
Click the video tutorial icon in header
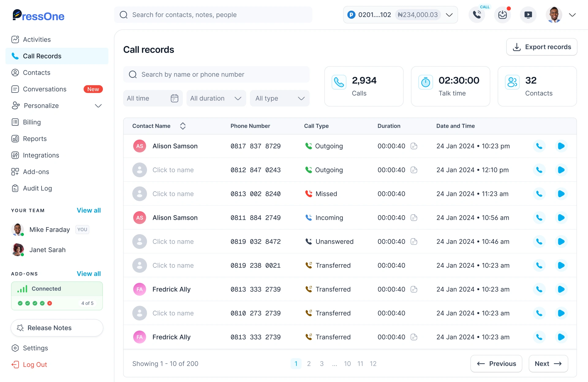point(528,15)
